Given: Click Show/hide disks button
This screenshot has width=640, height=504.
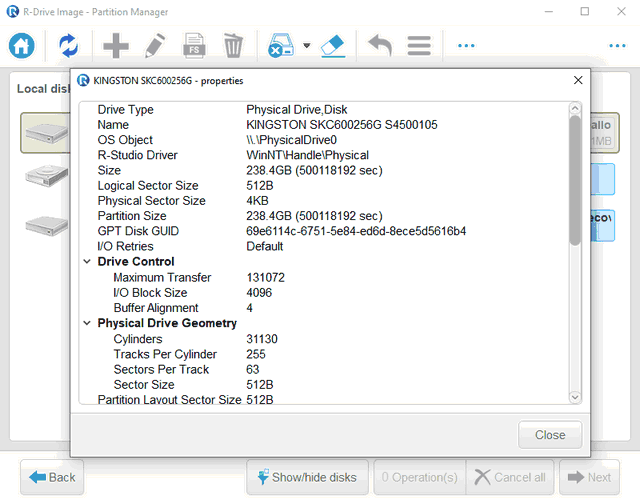Looking at the screenshot, I should point(307,477).
